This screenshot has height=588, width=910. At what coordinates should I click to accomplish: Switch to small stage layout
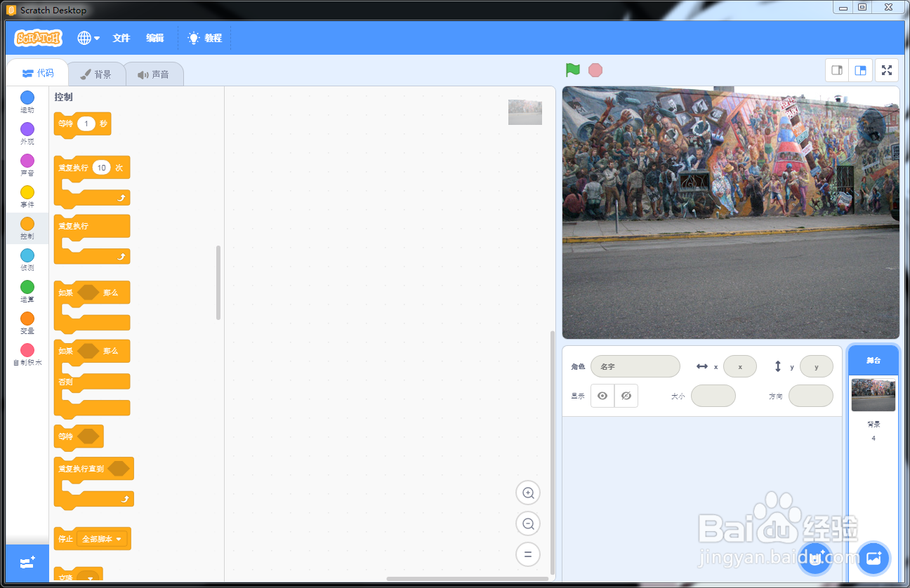tap(837, 70)
